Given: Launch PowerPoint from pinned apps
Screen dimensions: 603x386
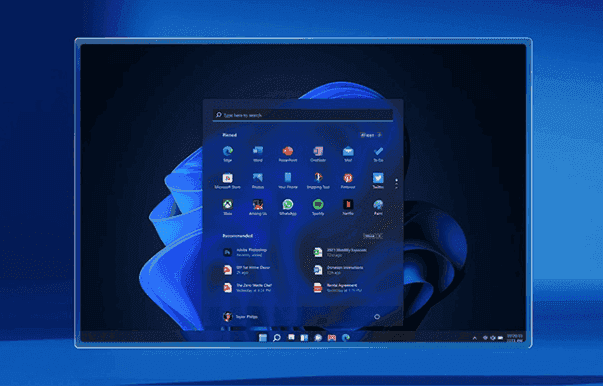Looking at the screenshot, I should click(288, 154).
